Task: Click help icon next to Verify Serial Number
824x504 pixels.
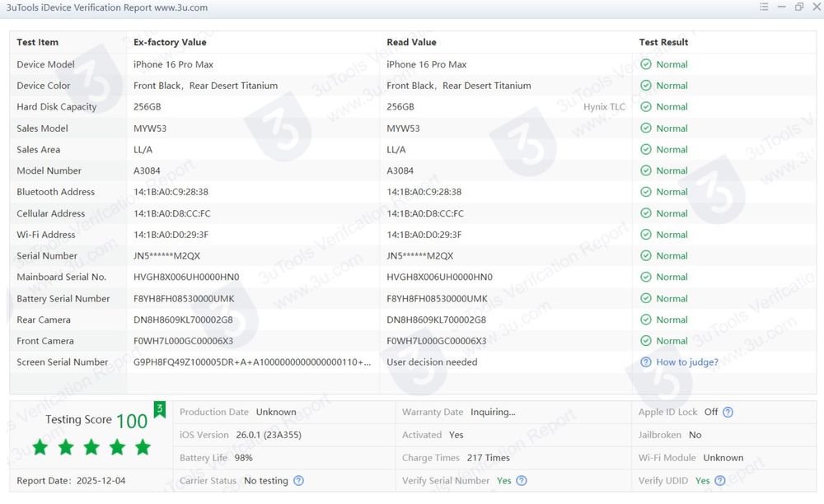Action: point(522,480)
